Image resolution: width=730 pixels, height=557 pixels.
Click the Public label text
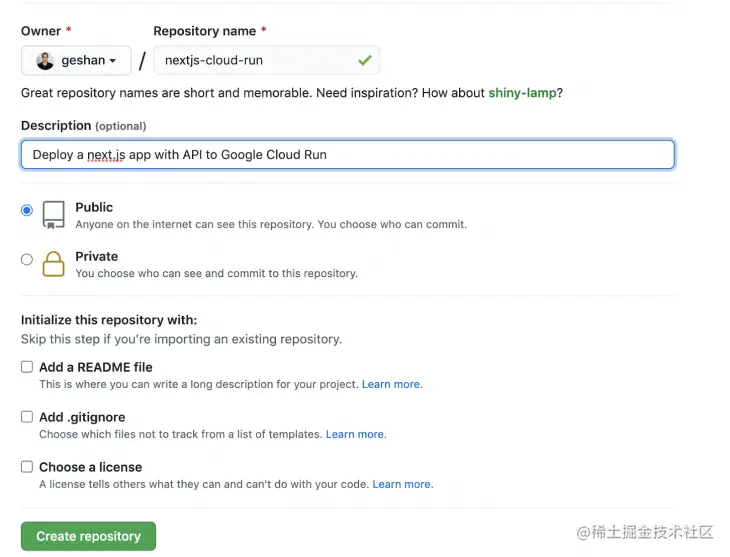pos(94,207)
